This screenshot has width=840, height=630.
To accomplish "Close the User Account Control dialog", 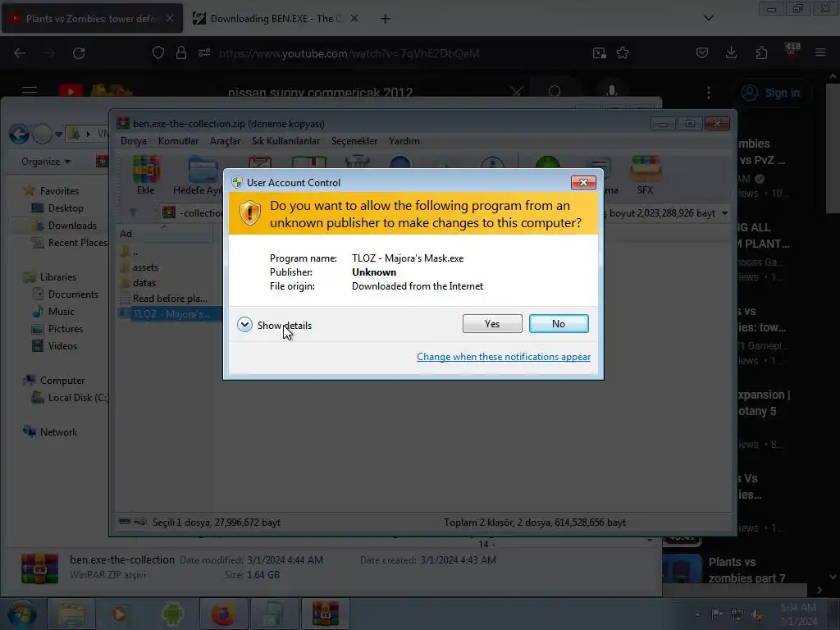I will click(x=583, y=183).
